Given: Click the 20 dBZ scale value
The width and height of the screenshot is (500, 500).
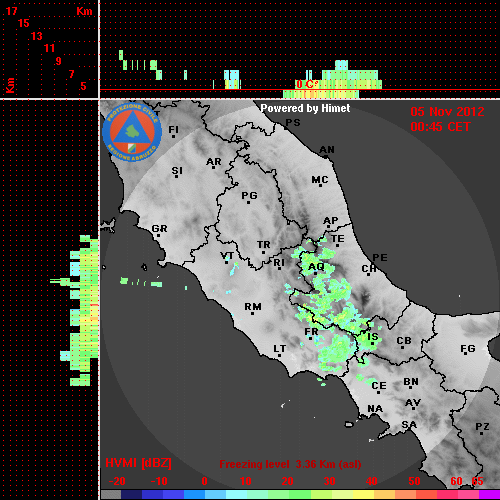Looking at the screenshot, I should 287,481.
